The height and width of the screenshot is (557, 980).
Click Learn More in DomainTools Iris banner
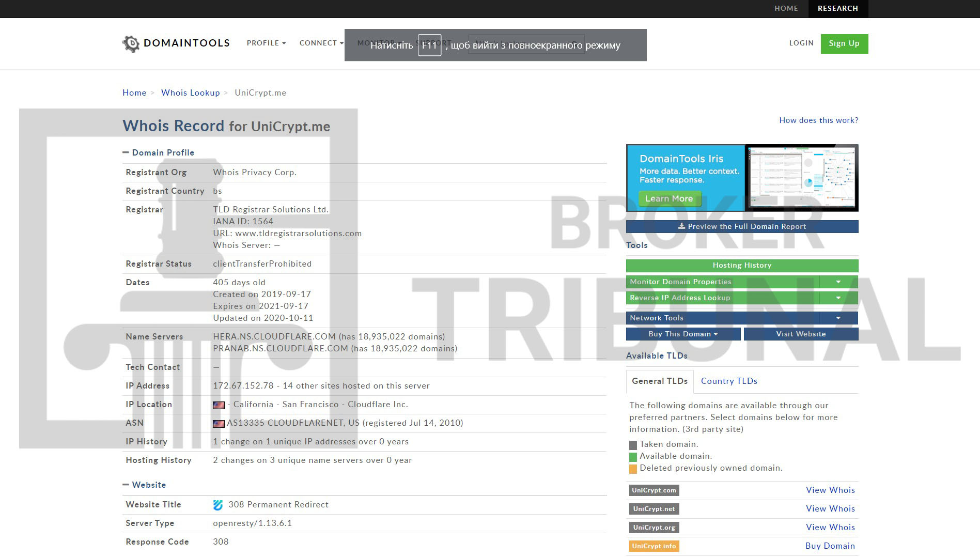pyautogui.click(x=670, y=198)
